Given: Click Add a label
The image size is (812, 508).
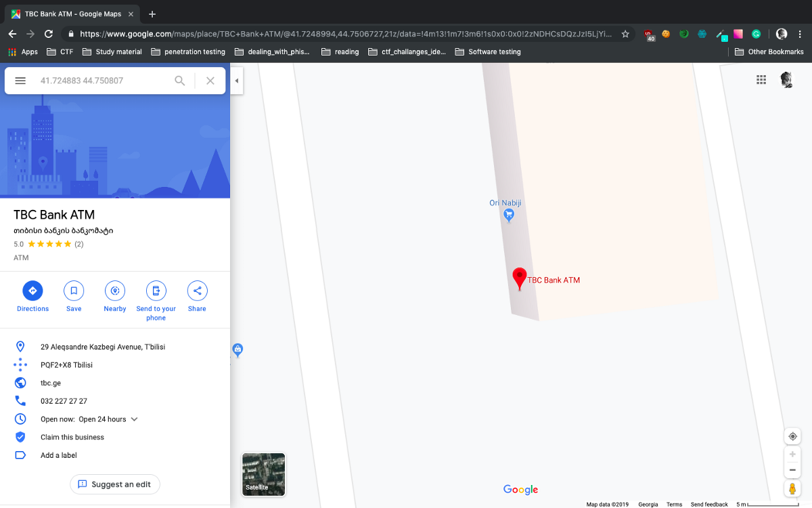Looking at the screenshot, I should (x=59, y=455).
